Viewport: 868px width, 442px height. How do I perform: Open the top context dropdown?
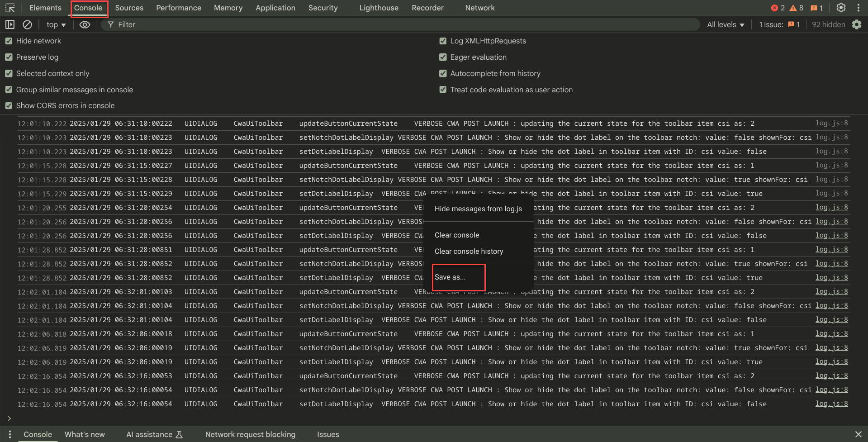(x=56, y=24)
